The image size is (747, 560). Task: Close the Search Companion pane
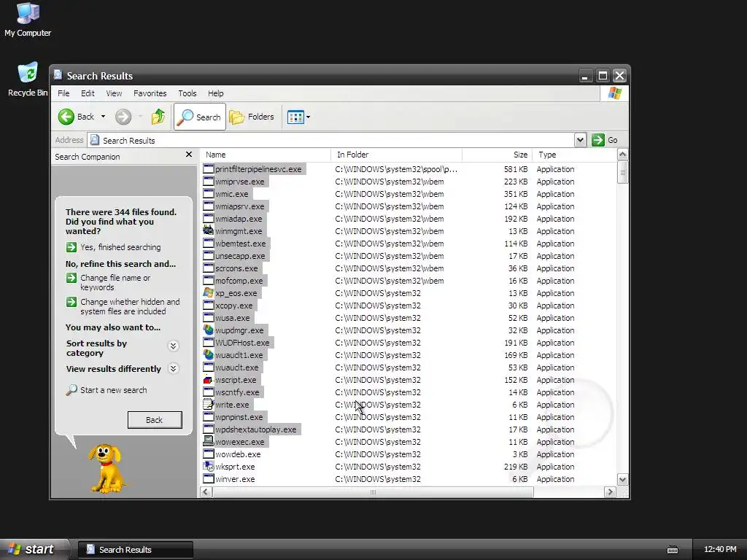point(189,155)
